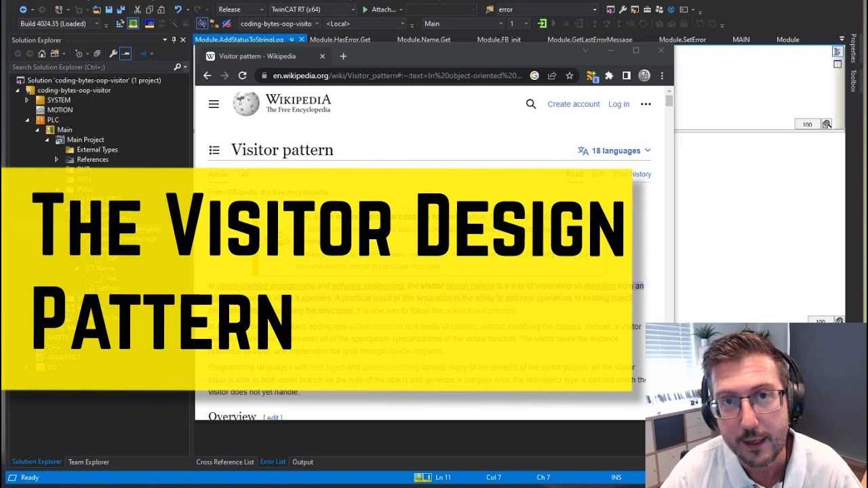868x488 pixels.
Task: Open Chrome three-dot menu
Action: [662, 76]
